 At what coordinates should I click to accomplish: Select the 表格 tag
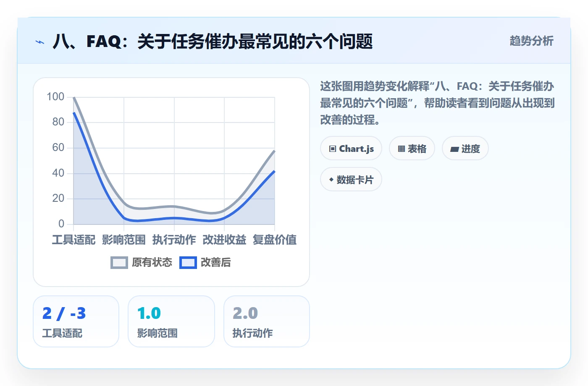point(412,149)
